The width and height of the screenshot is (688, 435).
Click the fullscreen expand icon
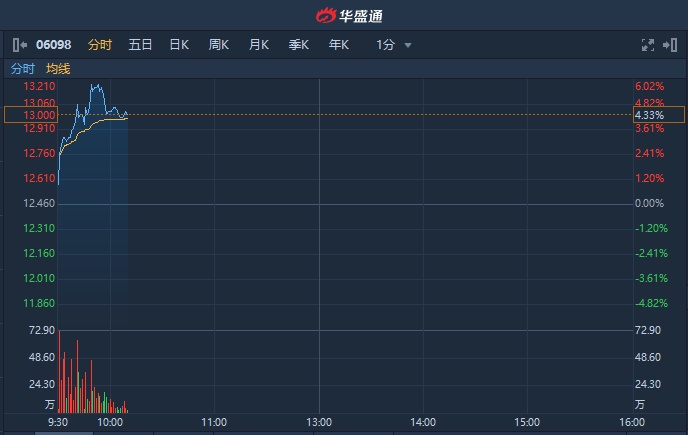648,45
